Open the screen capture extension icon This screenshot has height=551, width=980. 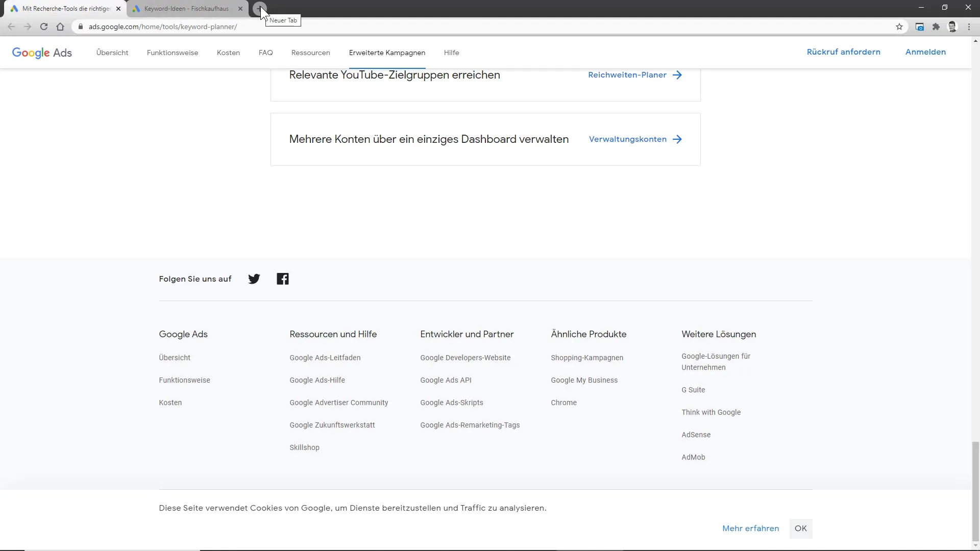point(919,27)
